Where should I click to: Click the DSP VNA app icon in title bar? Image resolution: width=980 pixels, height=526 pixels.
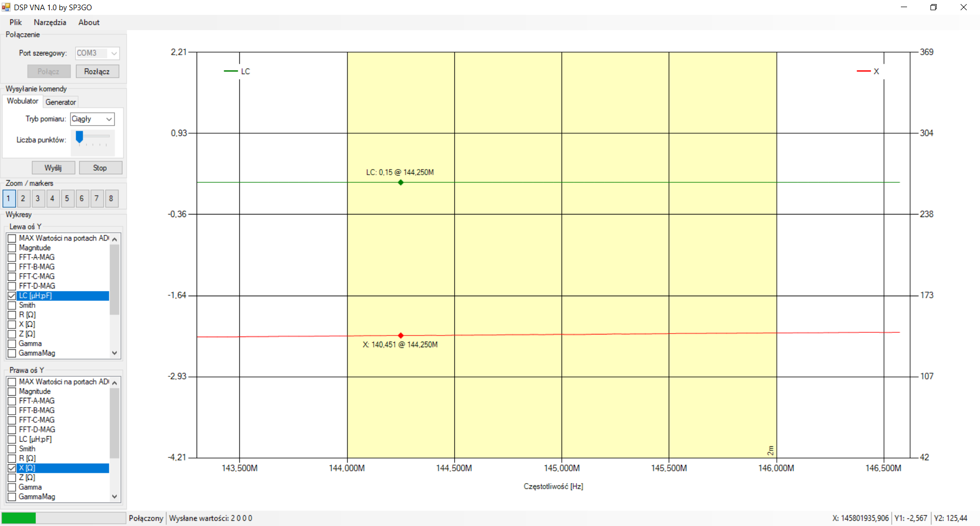click(6, 7)
